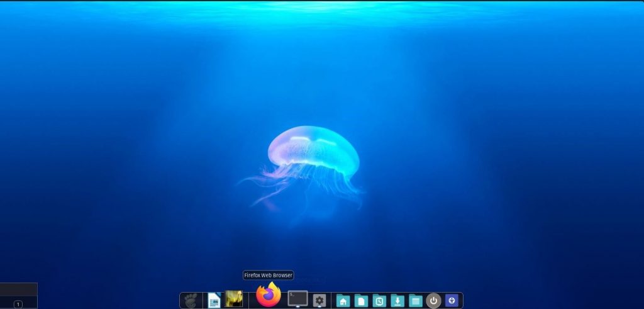Open the Documents folder icon
The height and width of the screenshot is (309, 644).
[361, 301]
